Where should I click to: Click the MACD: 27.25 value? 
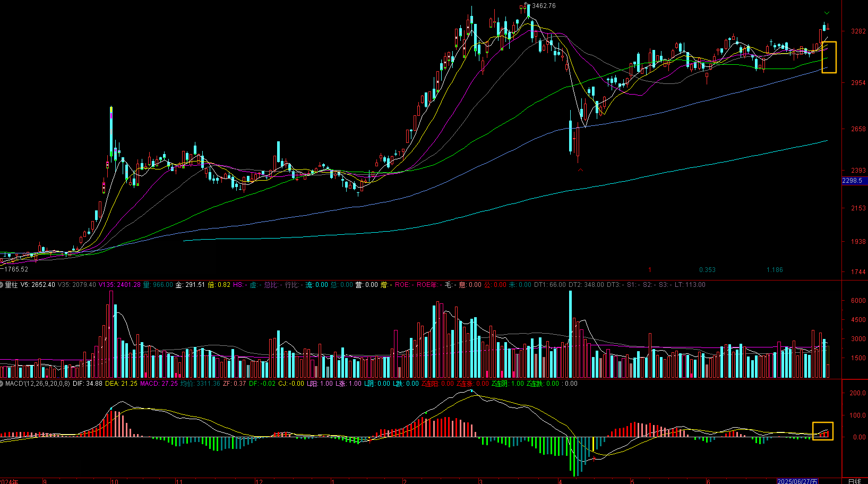point(159,384)
